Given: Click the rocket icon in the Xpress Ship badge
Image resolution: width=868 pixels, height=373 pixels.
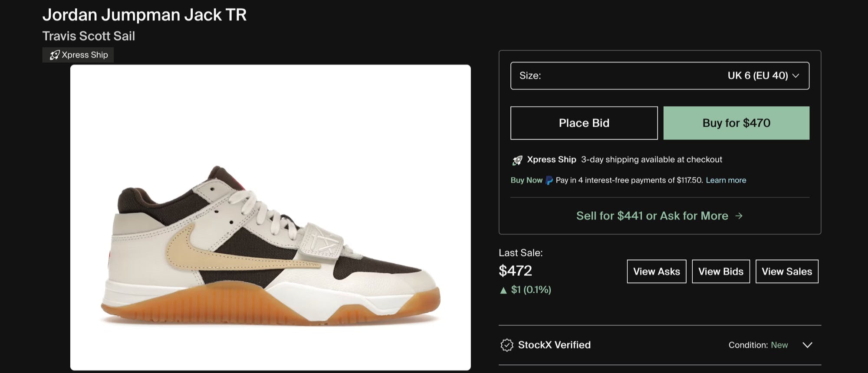Looking at the screenshot, I should [55, 55].
